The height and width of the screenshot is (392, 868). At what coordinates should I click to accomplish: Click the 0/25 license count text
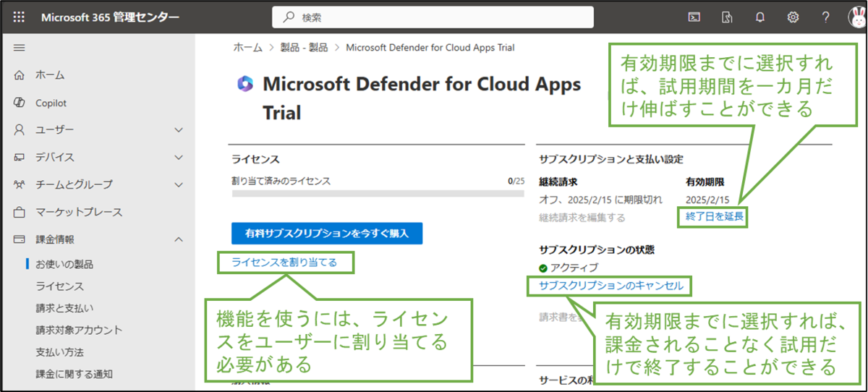pos(516,181)
